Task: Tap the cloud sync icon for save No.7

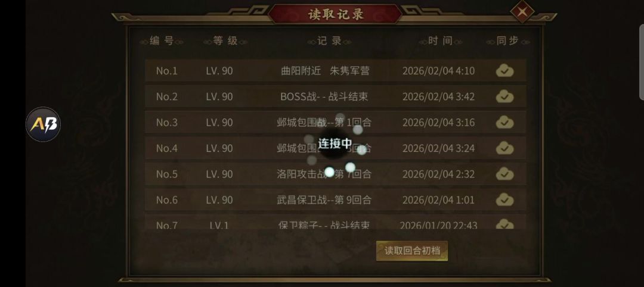Action: (x=504, y=224)
